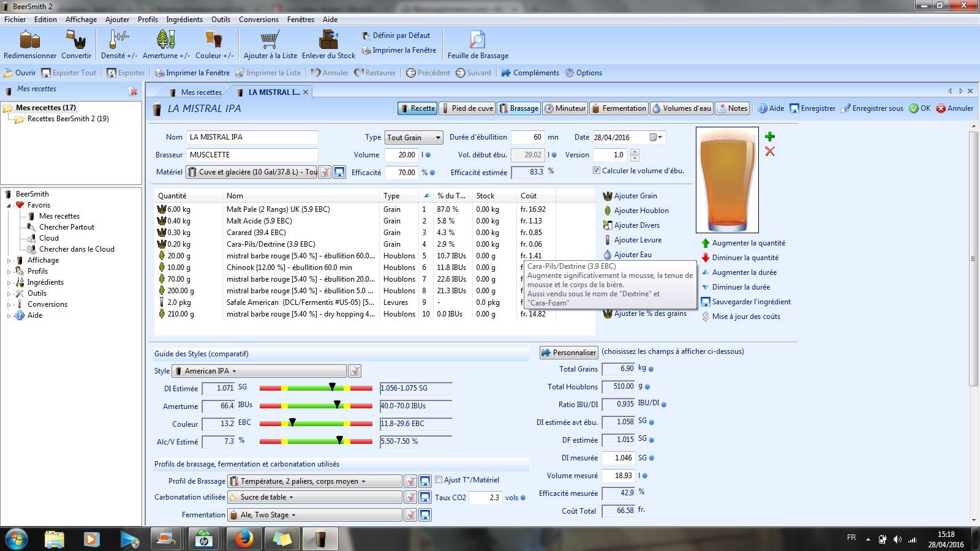This screenshot has height=551, width=980.
Task: Click the Aide help button
Action: 771,108
